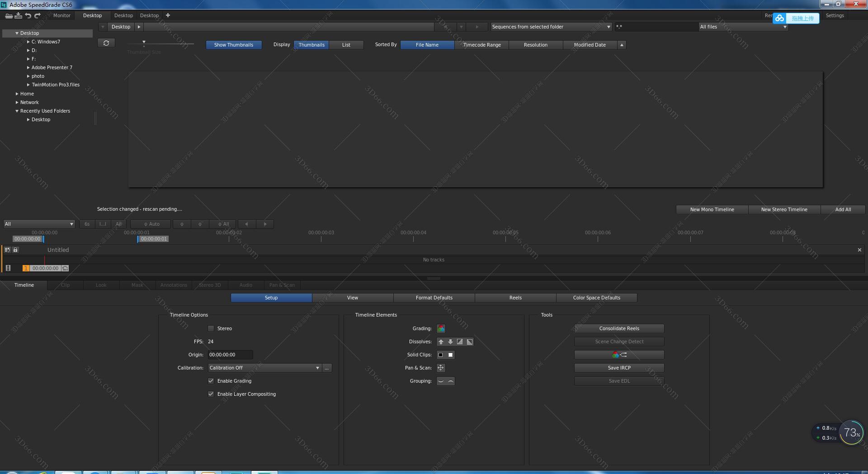
Task: Collapse the Recently Used Folders tree item
Action: [x=17, y=111]
